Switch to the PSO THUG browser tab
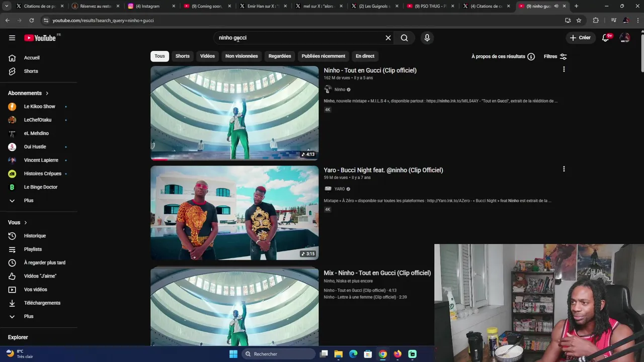The width and height of the screenshot is (644, 362). [430, 6]
